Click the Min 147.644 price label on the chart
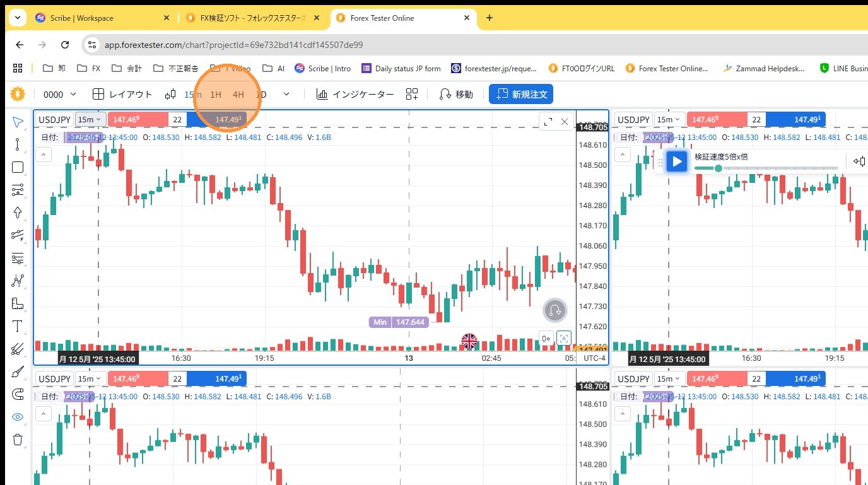Viewport: 868px width, 485px height. (x=399, y=322)
